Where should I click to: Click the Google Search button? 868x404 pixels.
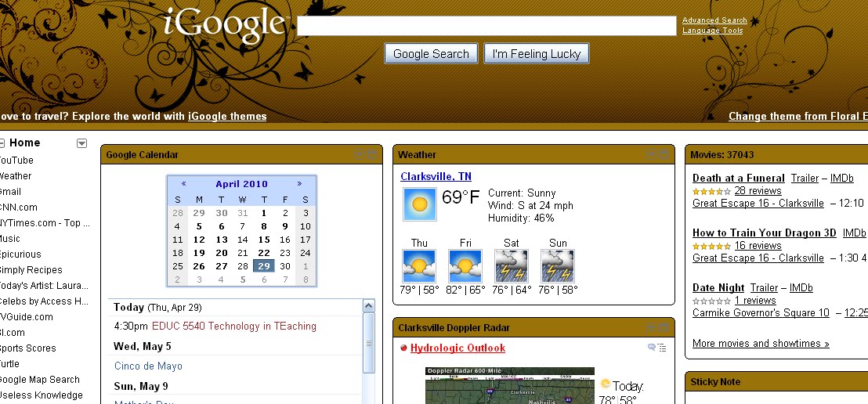pyautogui.click(x=431, y=54)
